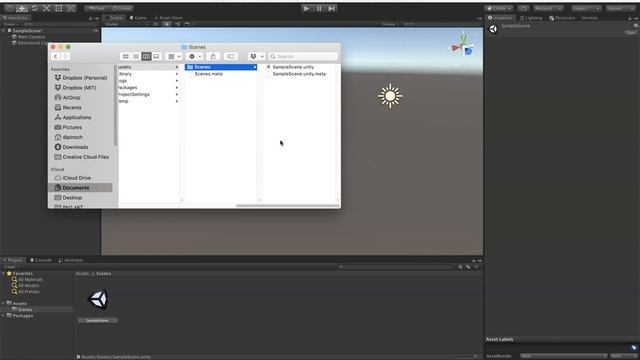Switch Finder to list view
The width and height of the screenshot is (640, 360).
tap(136, 56)
